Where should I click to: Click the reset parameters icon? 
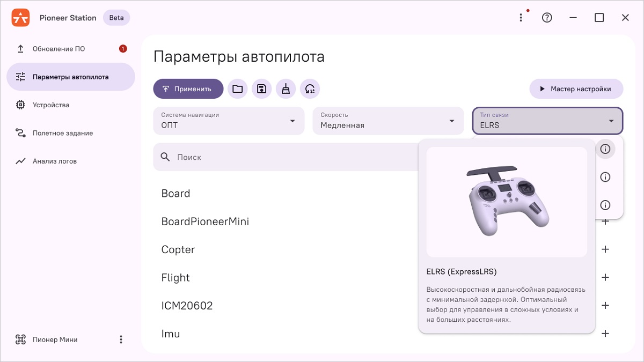point(310,89)
